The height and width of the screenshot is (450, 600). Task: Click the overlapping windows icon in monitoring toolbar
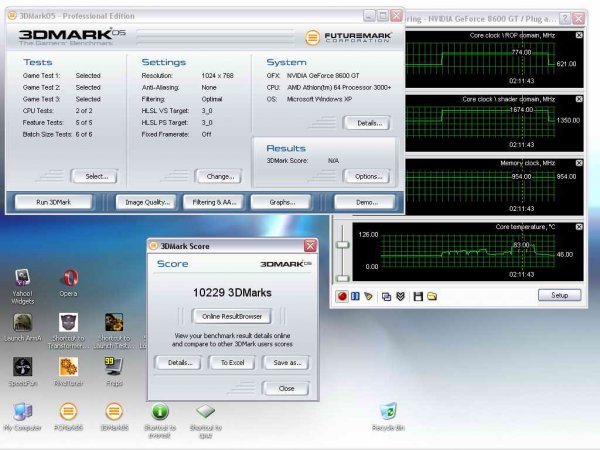pyautogui.click(x=386, y=297)
